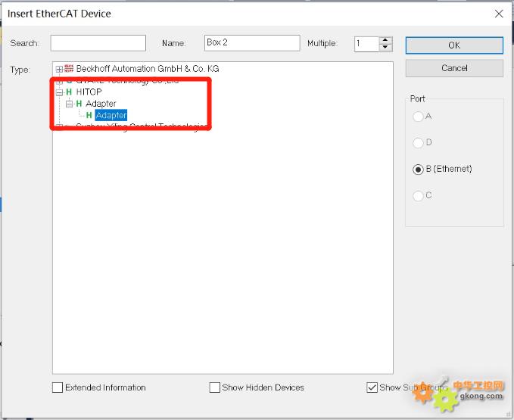
Task: Select the HITOP vendor entry
Action: click(x=89, y=92)
